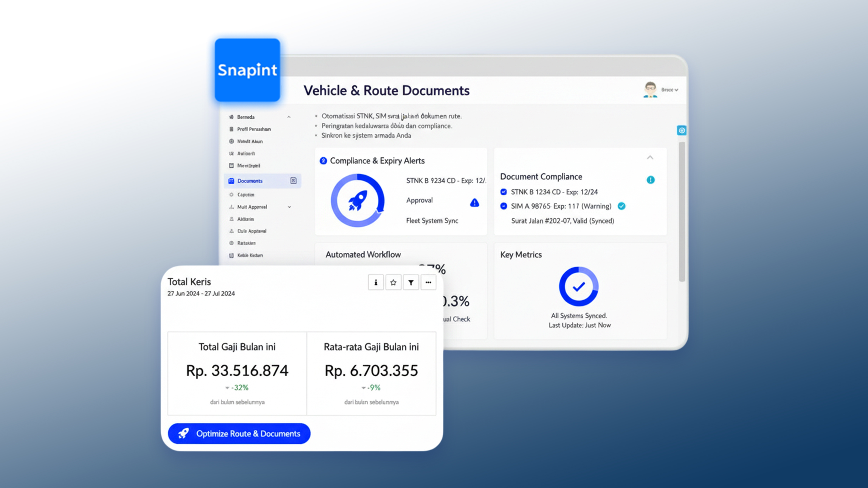Click the blue checkmark beside SIM A warning
The width and height of the screenshot is (868, 488).
click(622, 206)
